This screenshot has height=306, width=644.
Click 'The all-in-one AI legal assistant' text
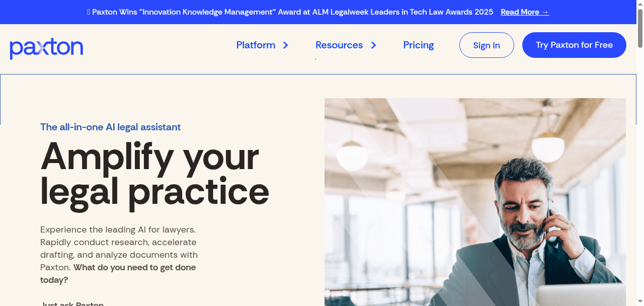coord(111,127)
